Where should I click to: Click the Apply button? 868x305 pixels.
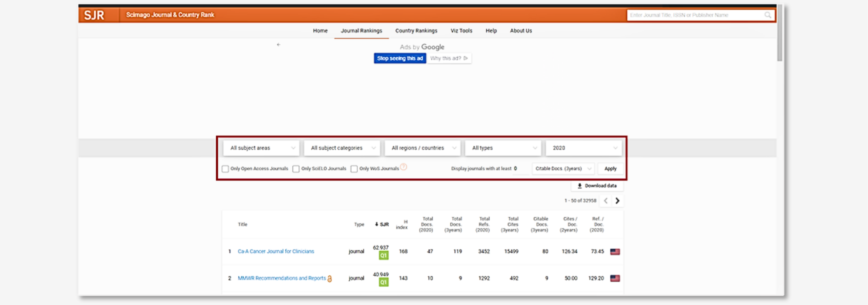pos(610,169)
